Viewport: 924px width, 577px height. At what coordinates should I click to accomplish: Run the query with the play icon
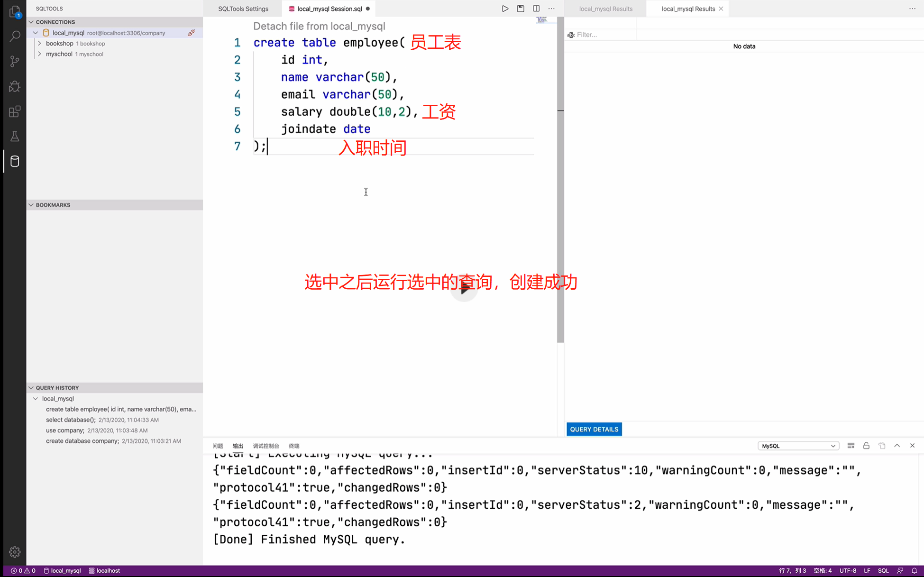505,9
